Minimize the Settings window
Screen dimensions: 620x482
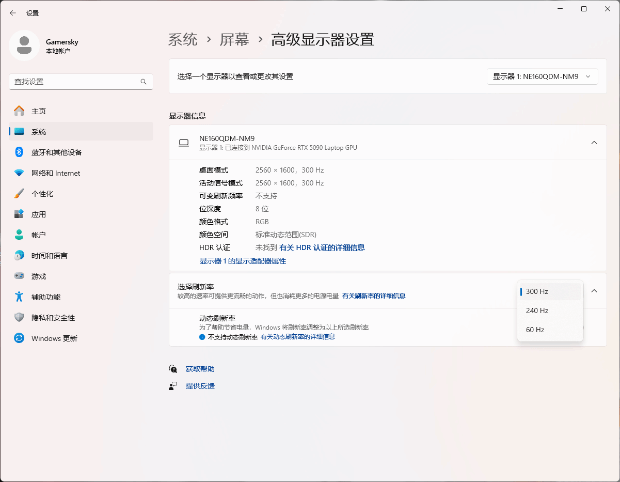pyautogui.click(x=560, y=9)
